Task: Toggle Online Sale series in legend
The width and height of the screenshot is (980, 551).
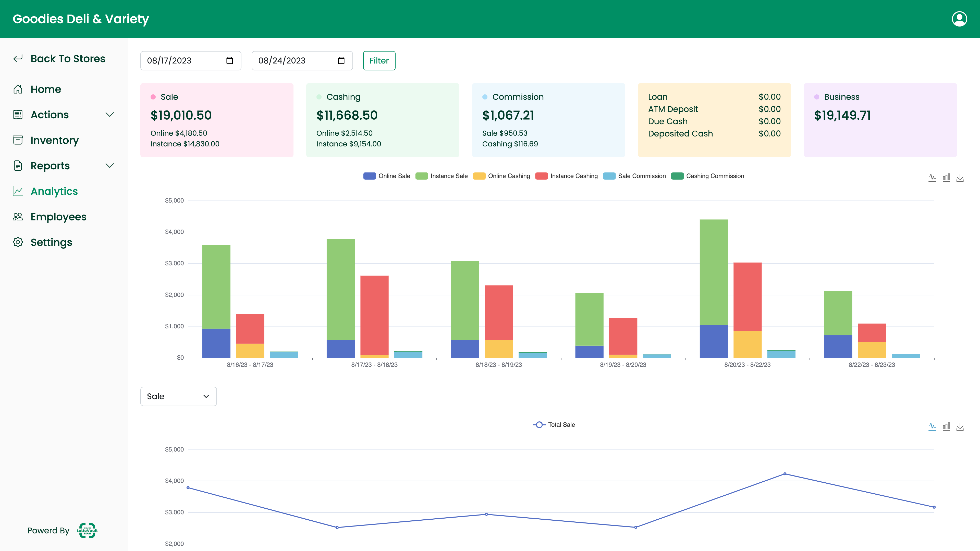Action: tap(387, 176)
